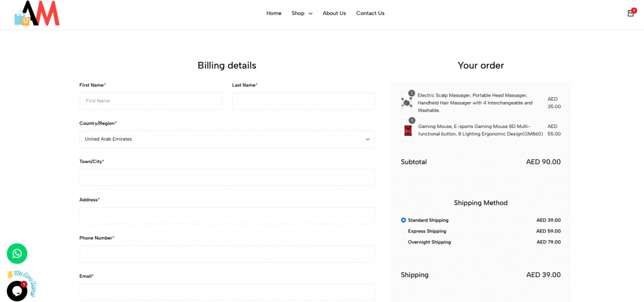This screenshot has height=302, width=644.
Task: Click the Billing details heading
Action: pos(227,65)
